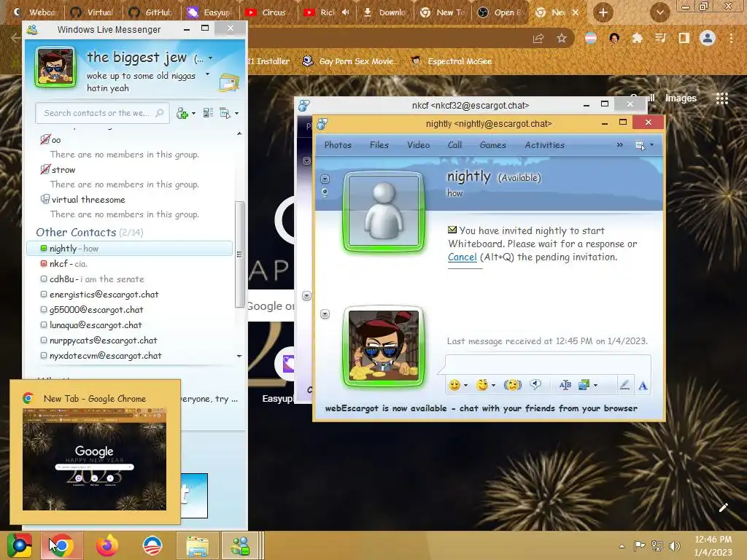Open the show menu icon in chat window

tap(640, 145)
